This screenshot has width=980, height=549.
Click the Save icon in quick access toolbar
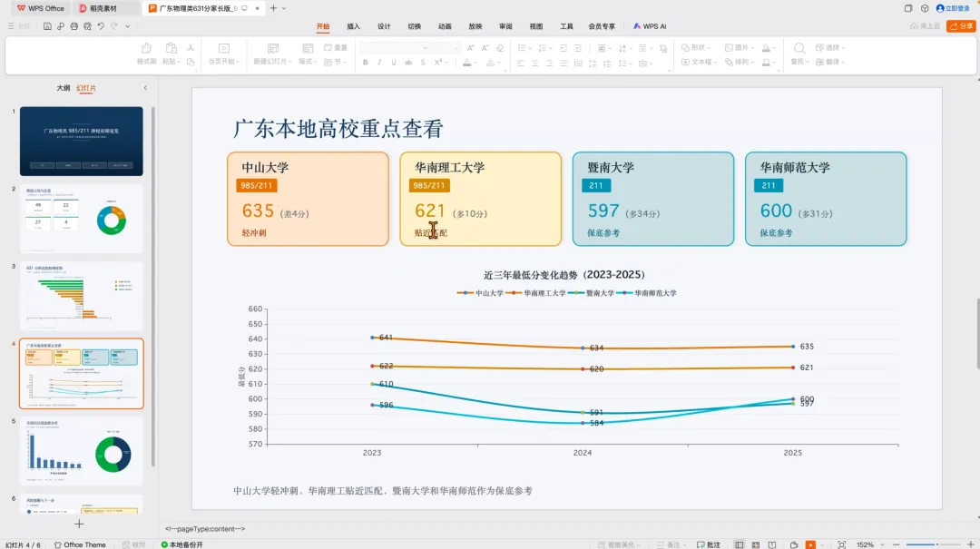point(47,26)
